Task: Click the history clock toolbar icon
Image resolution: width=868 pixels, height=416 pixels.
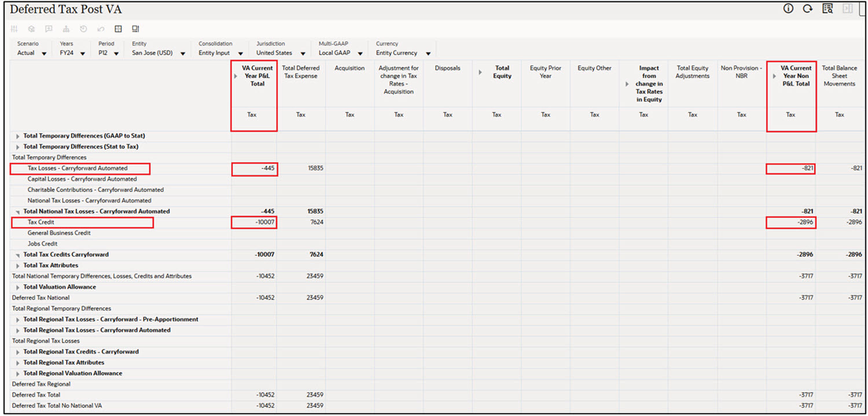Action: coord(83,29)
